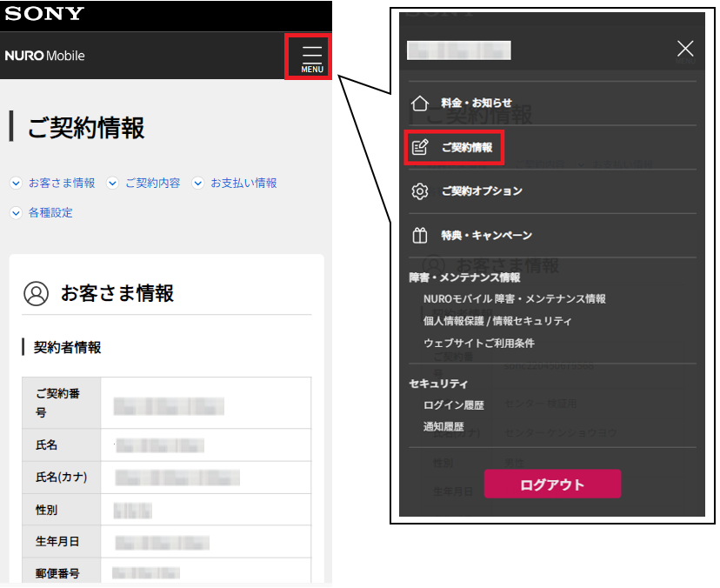
Task: Click the 氏名(カナ) table label
Action: [x=62, y=478]
